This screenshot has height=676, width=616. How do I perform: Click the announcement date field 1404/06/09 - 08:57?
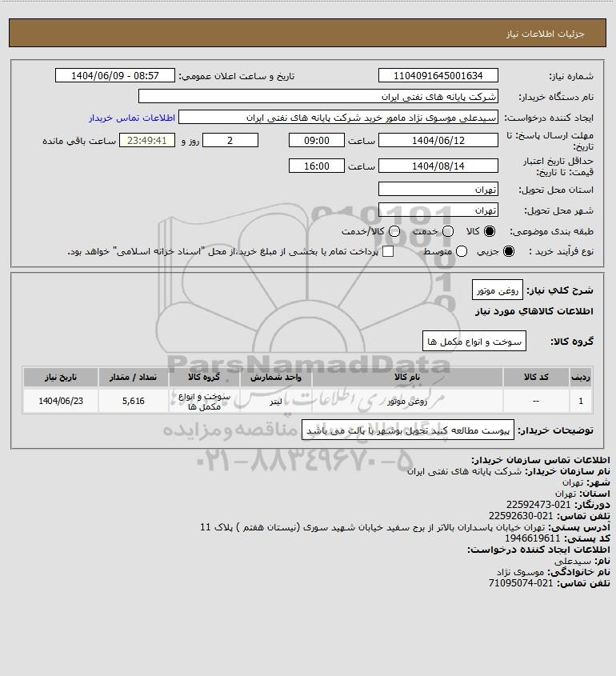pyautogui.click(x=115, y=75)
